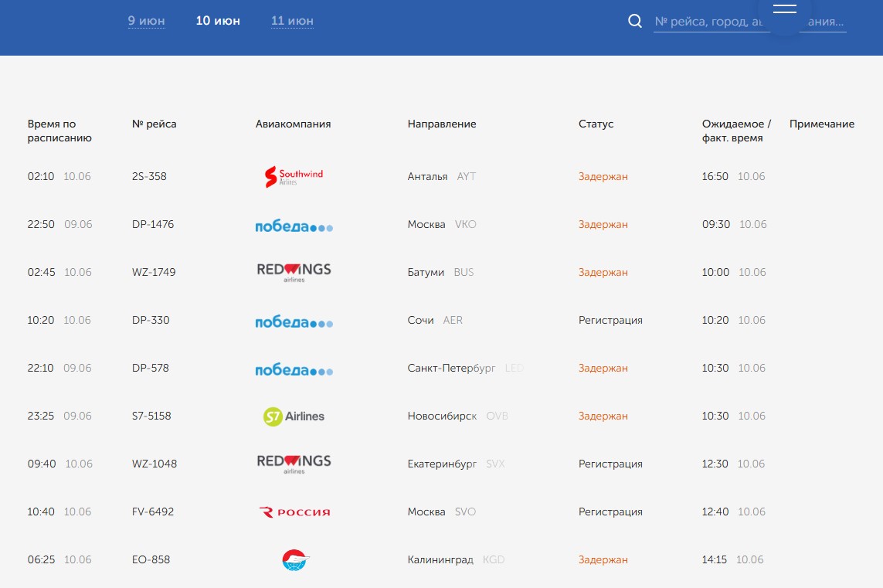The width and height of the screenshot is (883, 588).
Task: Click scheduled time 23:25 for S7-5158
Action: click(x=41, y=416)
